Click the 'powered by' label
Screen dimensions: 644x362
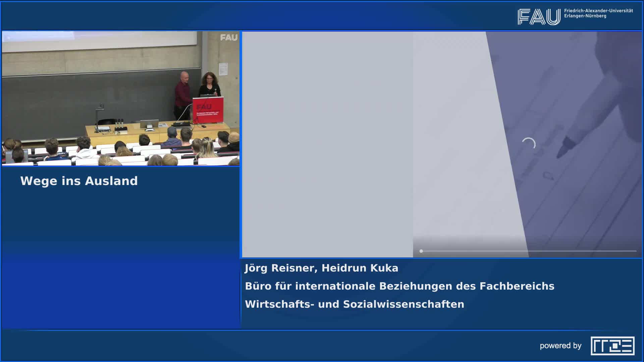560,346
